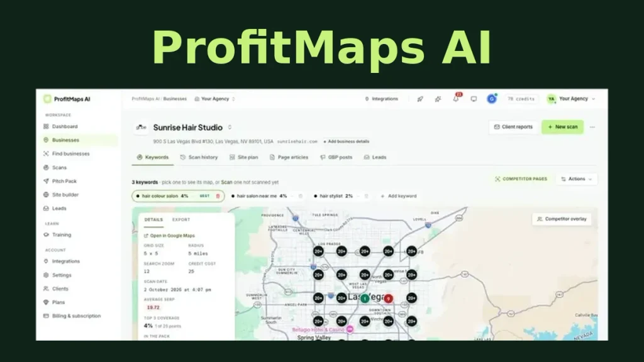The width and height of the screenshot is (644, 362).
Task: Open the Your Agency account menu
Action: 571,99
